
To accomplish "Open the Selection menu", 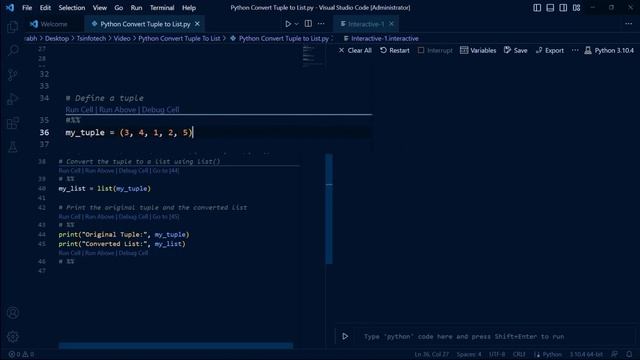I will pos(72,7).
